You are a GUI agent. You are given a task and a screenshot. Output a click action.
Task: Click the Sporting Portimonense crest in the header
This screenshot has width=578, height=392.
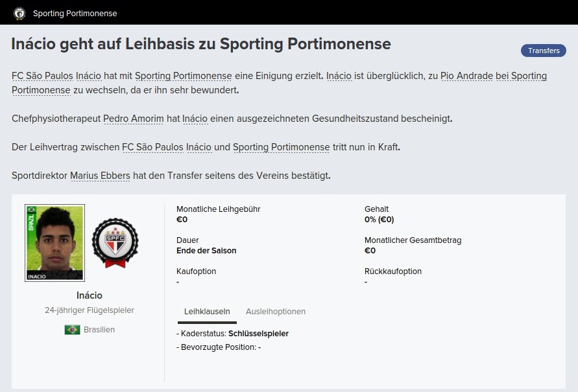(19, 13)
